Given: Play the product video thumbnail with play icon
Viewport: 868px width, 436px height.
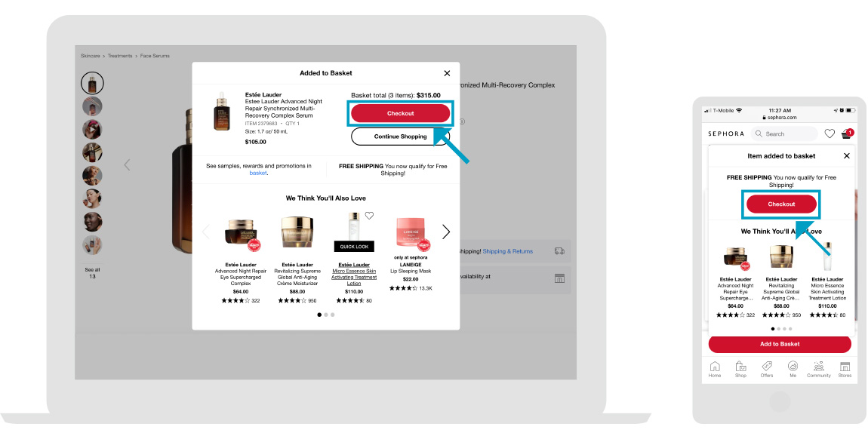Looking at the screenshot, I should 92,130.
